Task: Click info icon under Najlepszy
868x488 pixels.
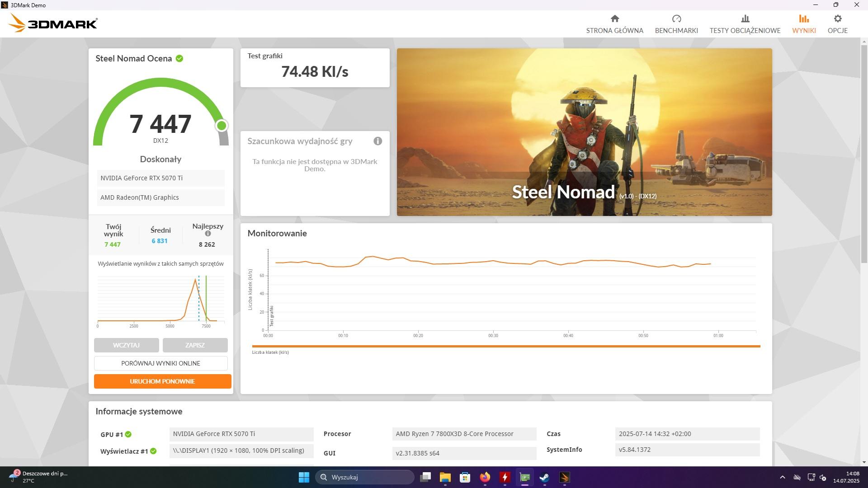Action: click(208, 234)
